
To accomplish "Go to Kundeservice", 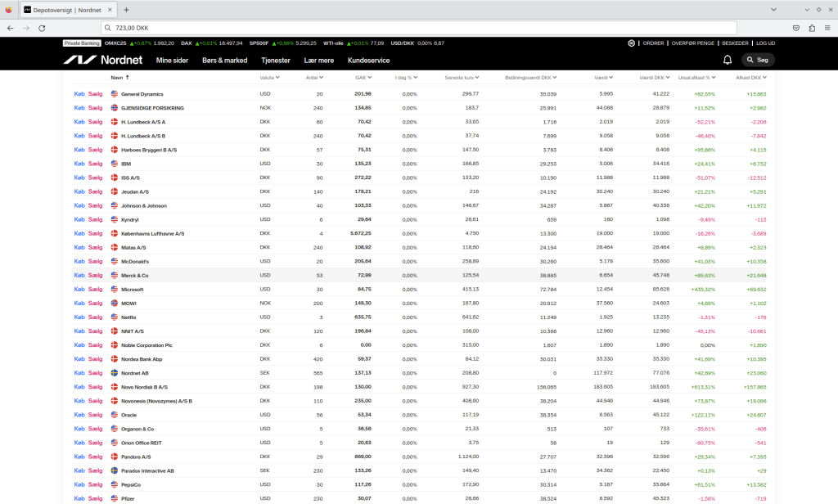I will coord(368,60).
